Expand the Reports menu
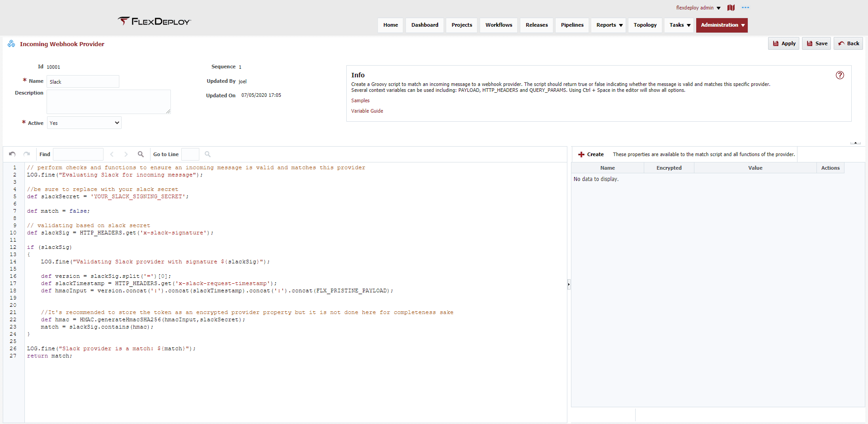Viewport: 868px width, 424px height. pyautogui.click(x=609, y=25)
